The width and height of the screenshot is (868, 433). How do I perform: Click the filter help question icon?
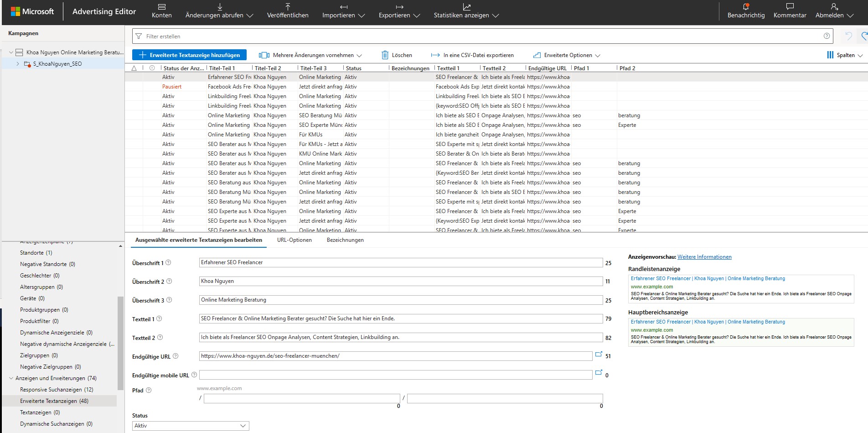tap(827, 36)
